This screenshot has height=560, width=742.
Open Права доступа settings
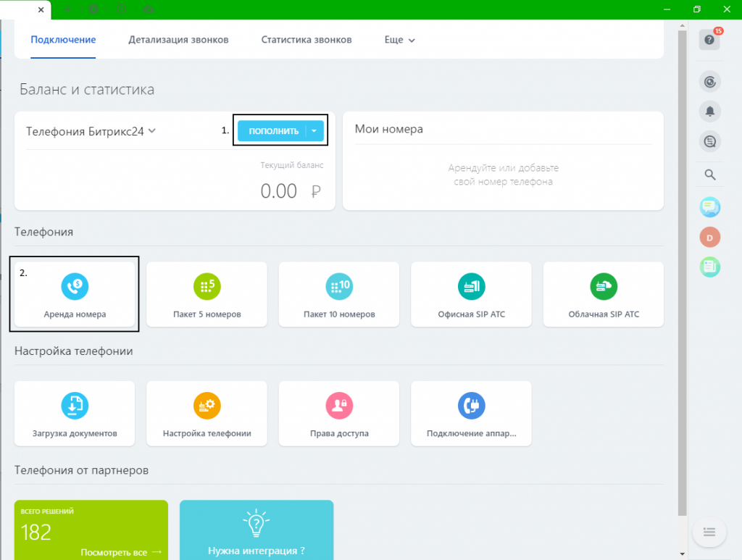click(x=339, y=414)
